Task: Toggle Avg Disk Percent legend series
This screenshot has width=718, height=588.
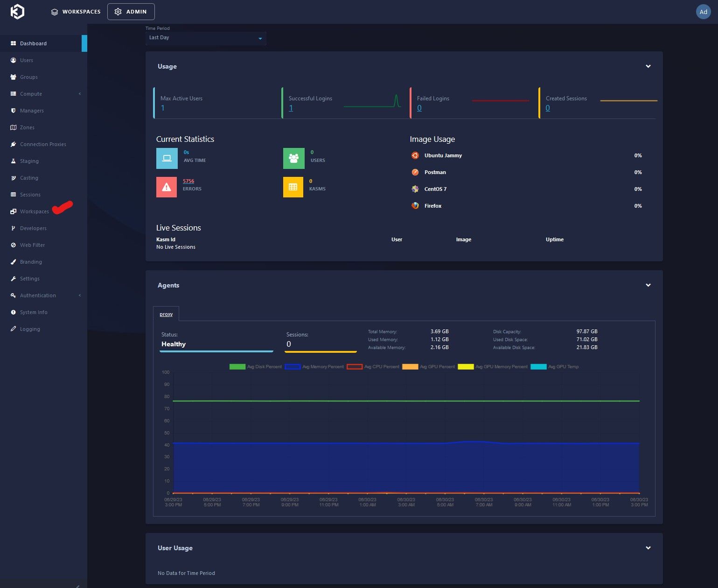Action: tap(256, 367)
